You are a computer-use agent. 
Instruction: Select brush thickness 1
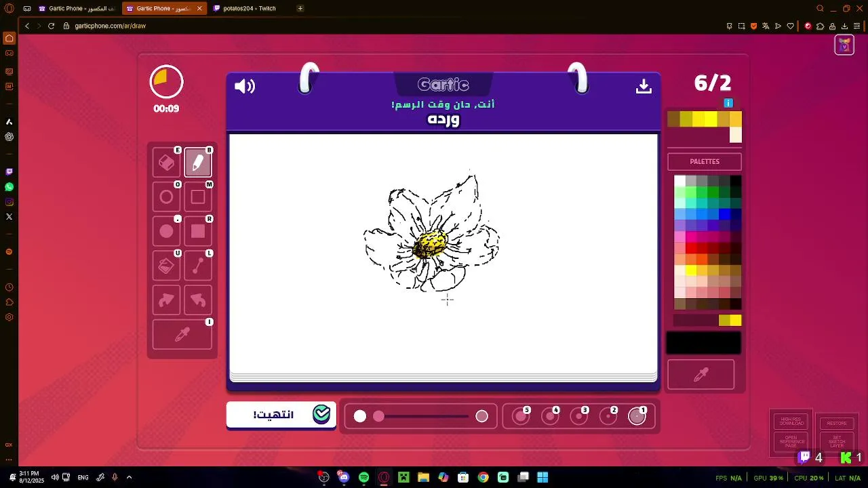[x=637, y=416]
